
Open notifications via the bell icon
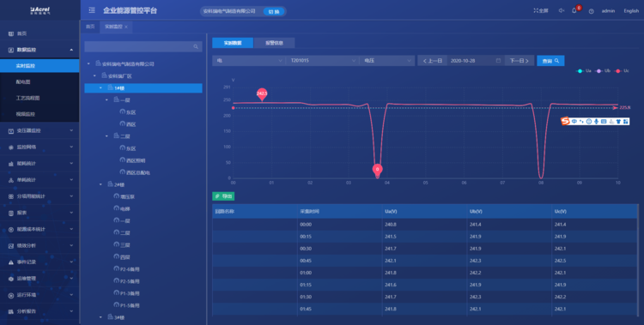point(574,11)
